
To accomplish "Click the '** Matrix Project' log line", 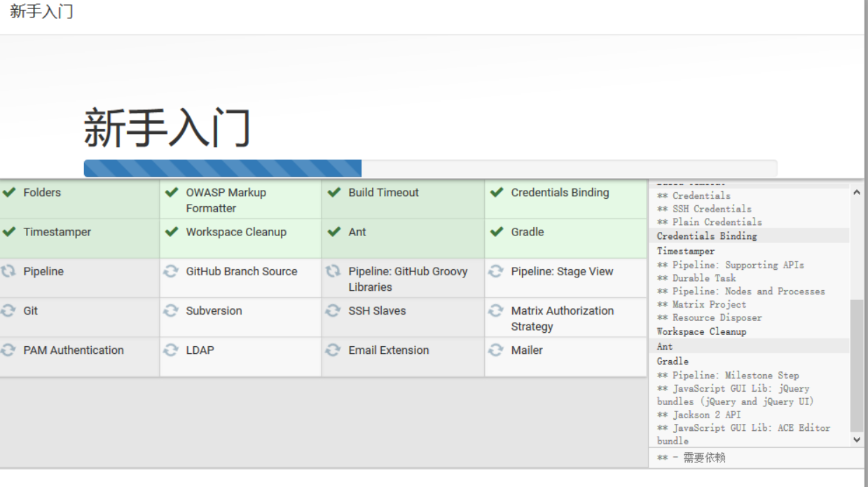I will 701,305.
